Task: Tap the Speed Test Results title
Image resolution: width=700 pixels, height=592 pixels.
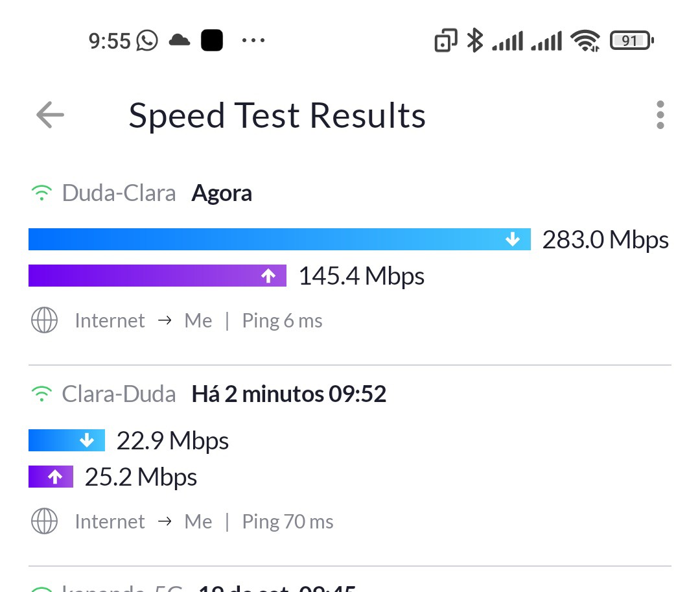Action: pyautogui.click(x=277, y=115)
